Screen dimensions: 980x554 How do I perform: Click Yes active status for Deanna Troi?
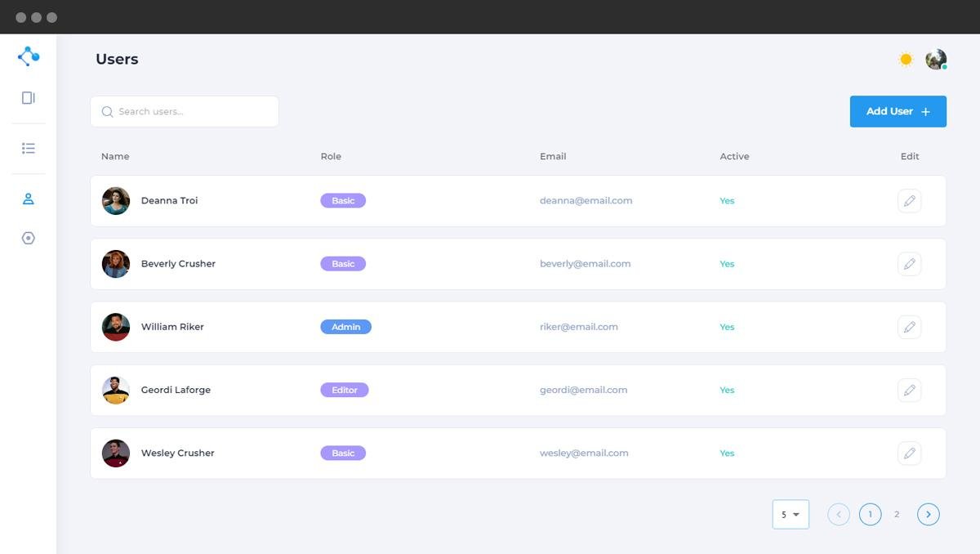(727, 201)
